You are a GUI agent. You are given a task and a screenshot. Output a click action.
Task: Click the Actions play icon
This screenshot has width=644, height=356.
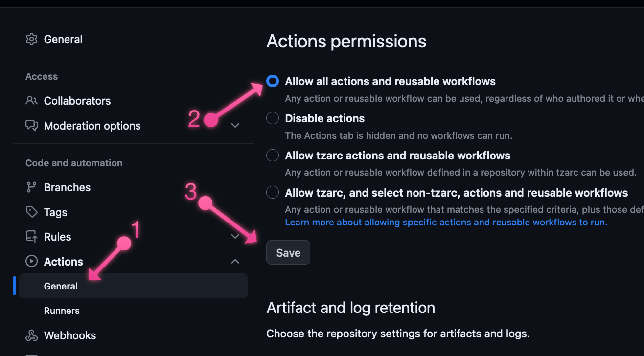(31, 261)
